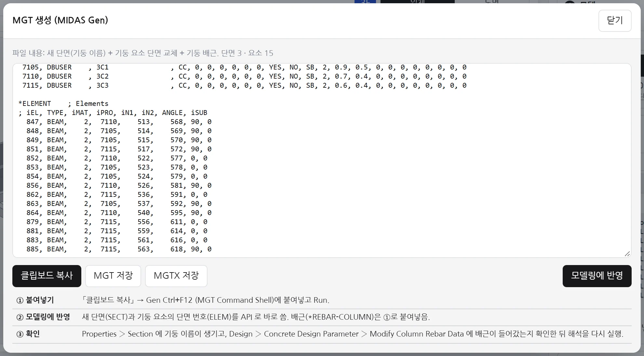
Task: Click element row 847 BEAM
Action: point(119,122)
